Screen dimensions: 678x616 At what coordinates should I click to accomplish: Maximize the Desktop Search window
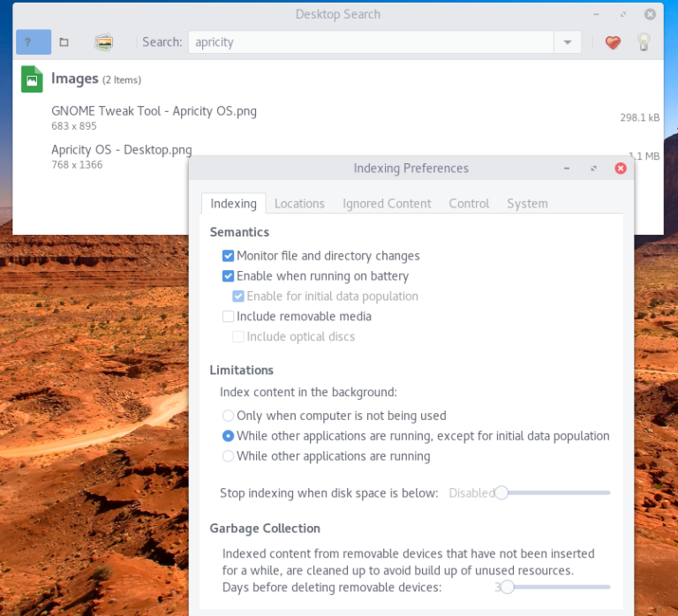(623, 14)
